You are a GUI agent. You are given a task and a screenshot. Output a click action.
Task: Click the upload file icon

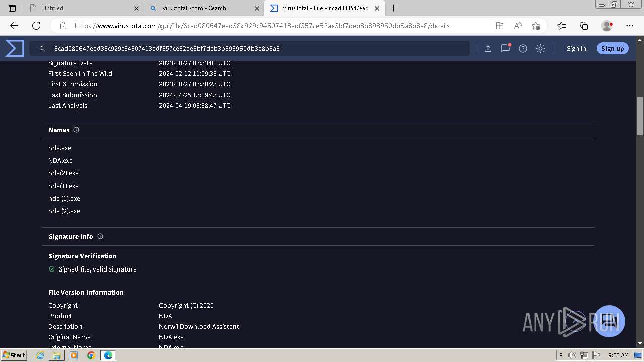488,48
